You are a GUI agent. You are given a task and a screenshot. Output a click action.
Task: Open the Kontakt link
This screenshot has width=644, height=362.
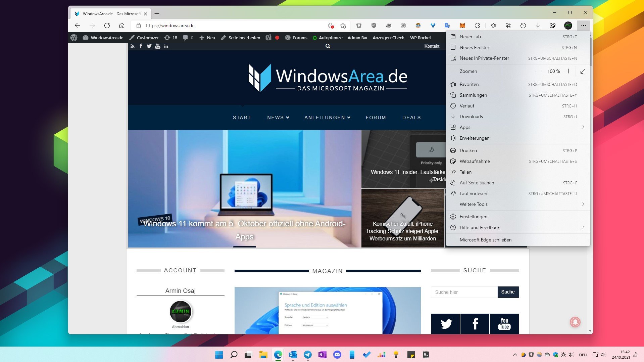pyautogui.click(x=432, y=46)
